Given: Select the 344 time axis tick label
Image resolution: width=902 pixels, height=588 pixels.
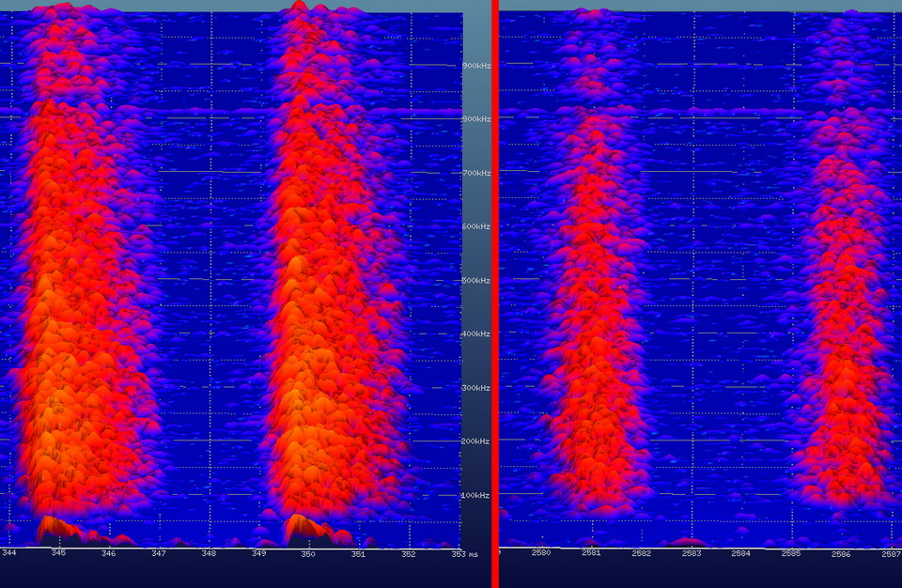Looking at the screenshot, I should pos(8,553).
